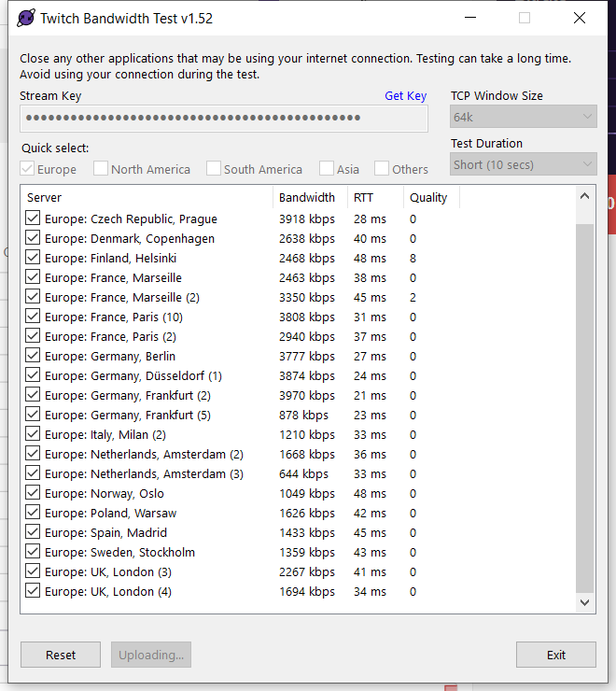Sort by the Server column header
Image resolution: width=616 pixels, height=691 pixels.
pos(147,197)
